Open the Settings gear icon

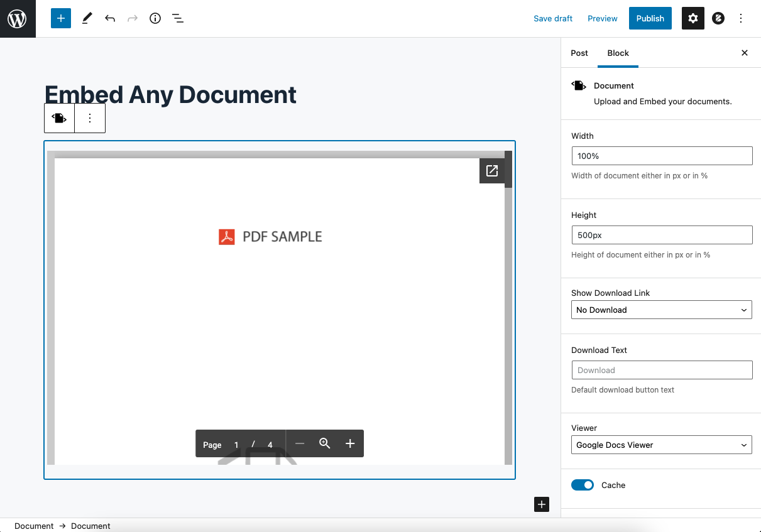click(x=693, y=18)
